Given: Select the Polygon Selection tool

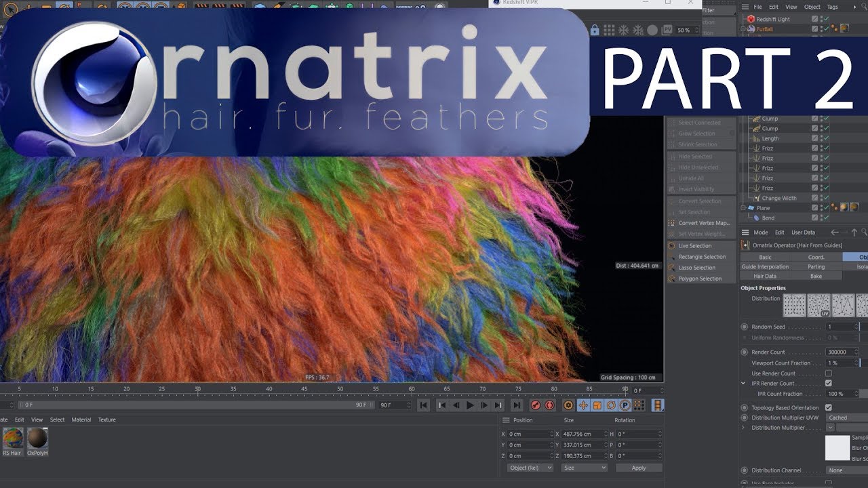Looking at the screenshot, I should click(x=700, y=279).
